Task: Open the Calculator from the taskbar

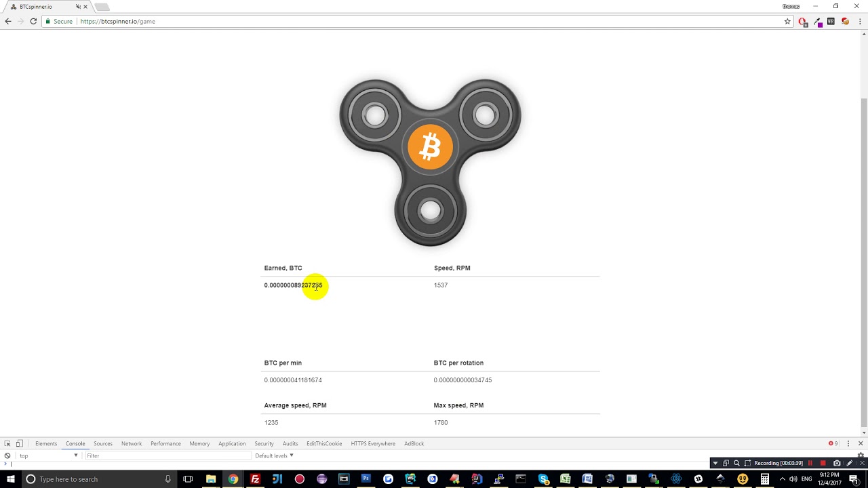Action: tap(764, 479)
